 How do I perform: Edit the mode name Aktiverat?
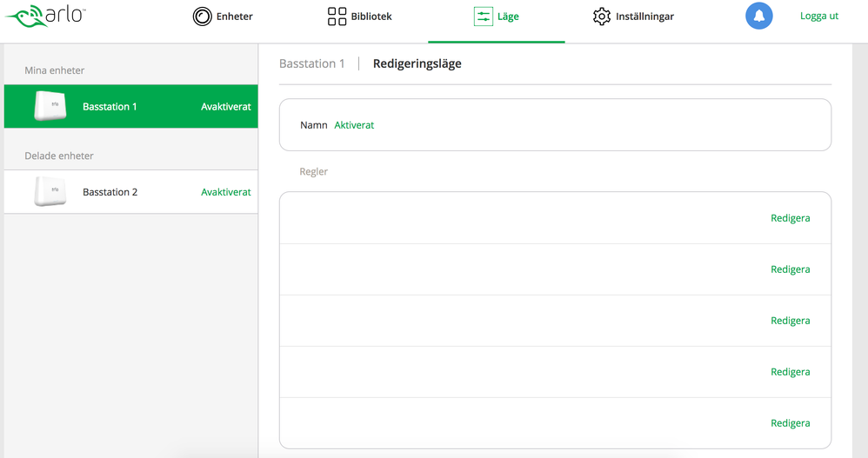[354, 125]
